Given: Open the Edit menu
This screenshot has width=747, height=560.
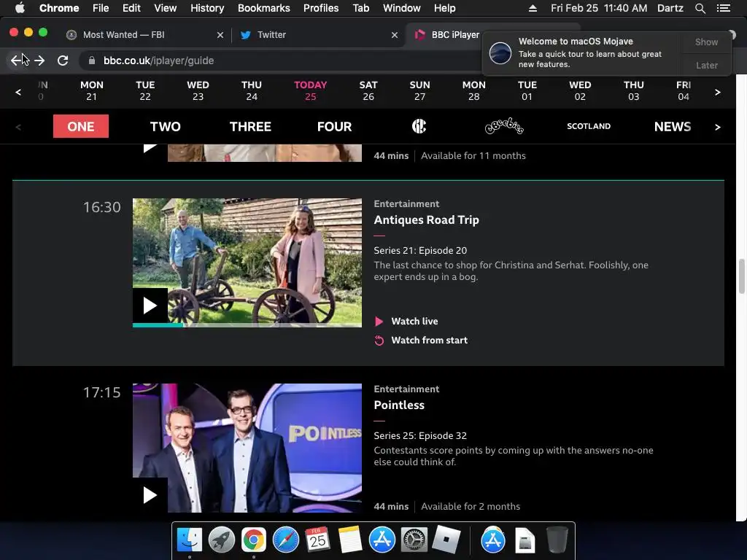Looking at the screenshot, I should (x=131, y=8).
